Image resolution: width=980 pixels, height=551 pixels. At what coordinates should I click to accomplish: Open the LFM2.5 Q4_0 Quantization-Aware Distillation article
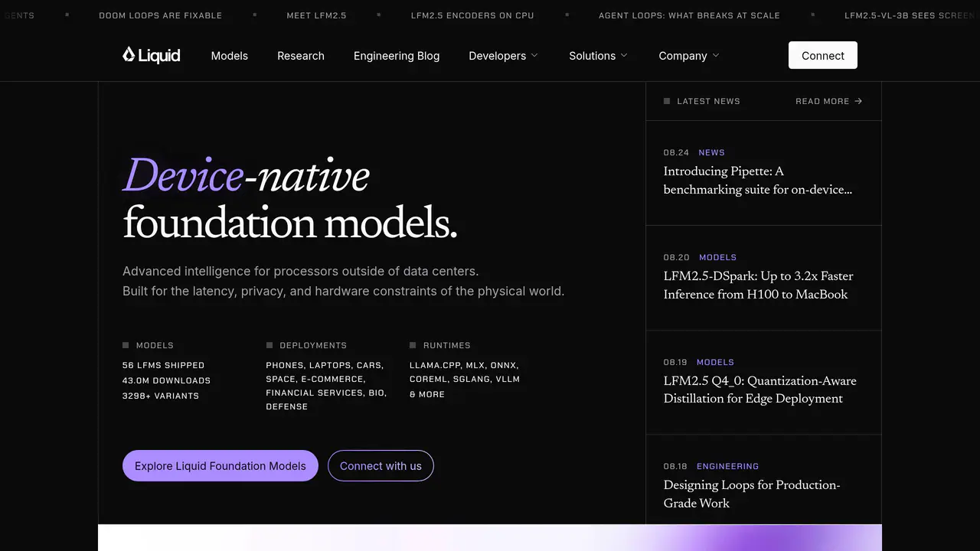pos(759,390)
